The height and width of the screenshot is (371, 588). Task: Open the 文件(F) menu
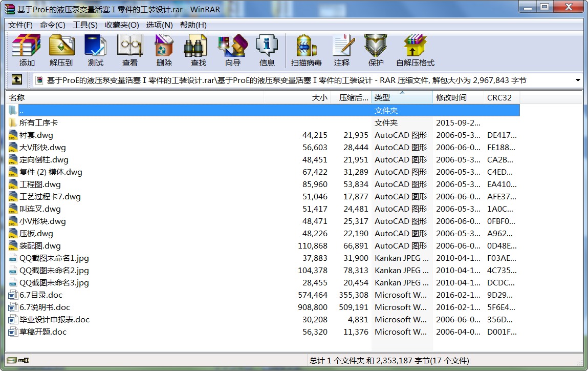(x=20, y=25)
